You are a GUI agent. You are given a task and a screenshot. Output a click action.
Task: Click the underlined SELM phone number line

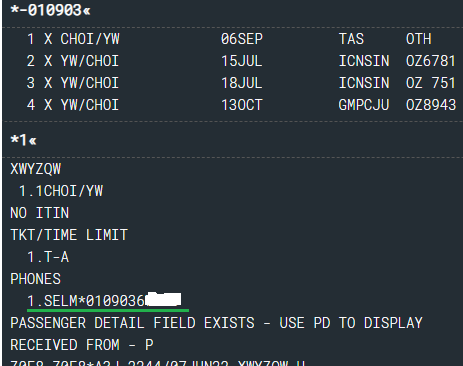[x=104, y=301]
